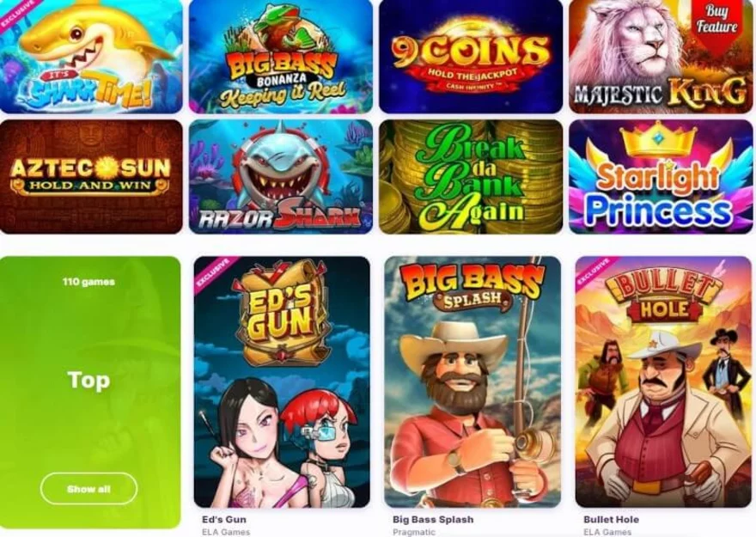Click the Exclusive ribbon on Ed's Gun
Image resolution: width=756 pixels, height=537 pixels.
(x=216, y=274)
